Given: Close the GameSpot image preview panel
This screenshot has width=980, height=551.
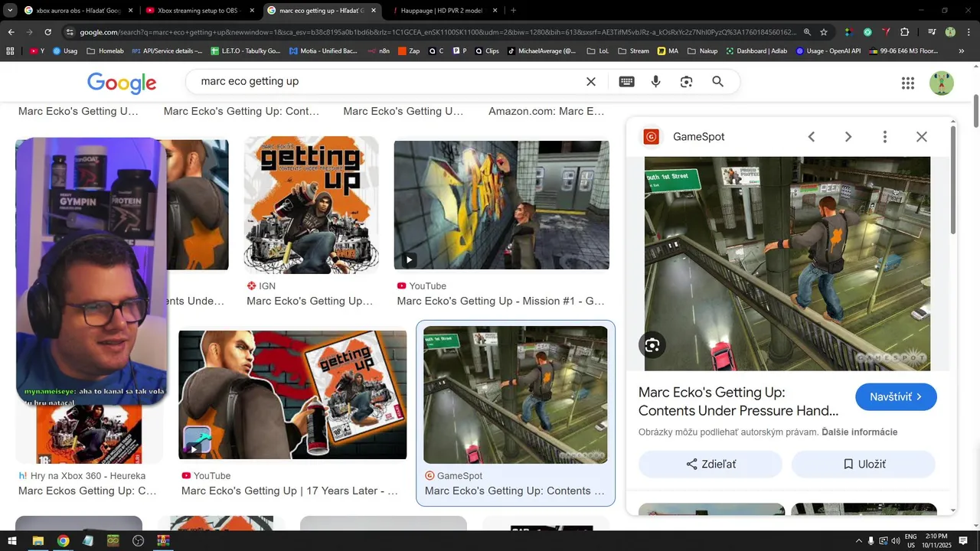Looking at the screenshot, I should point(922,137).
